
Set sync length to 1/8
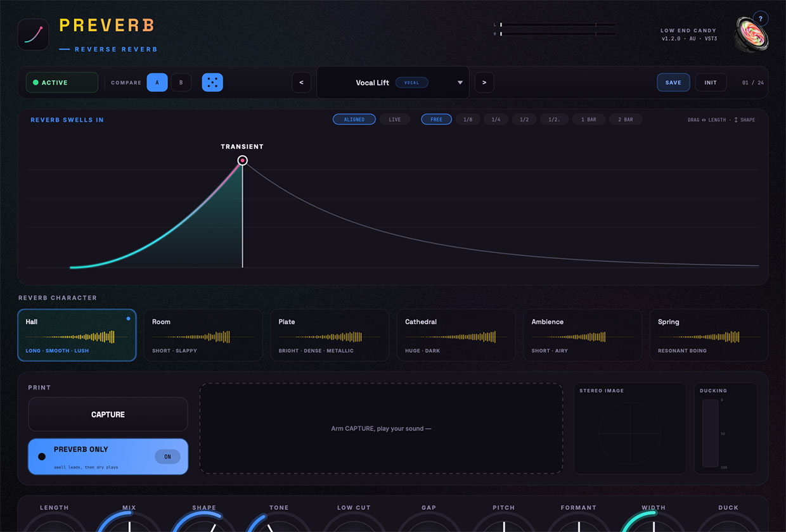468,119
